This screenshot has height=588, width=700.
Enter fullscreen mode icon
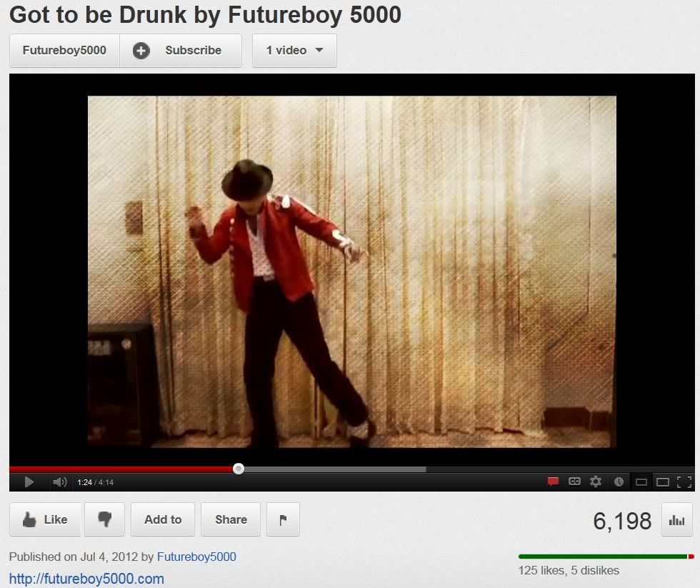point(684,482)
